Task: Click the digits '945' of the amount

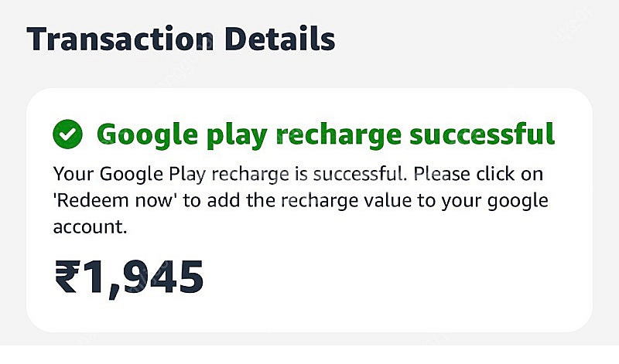Action: pos(163,277)
